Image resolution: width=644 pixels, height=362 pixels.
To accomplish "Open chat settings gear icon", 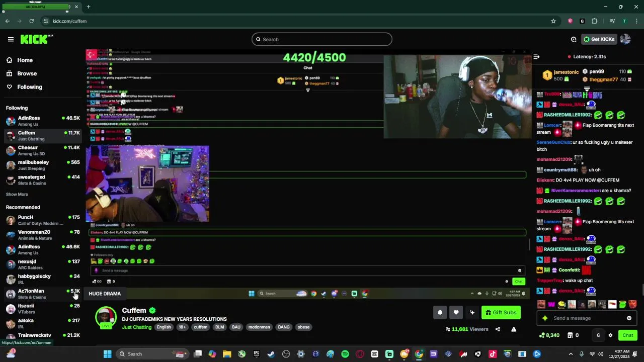I will point(610,335).
